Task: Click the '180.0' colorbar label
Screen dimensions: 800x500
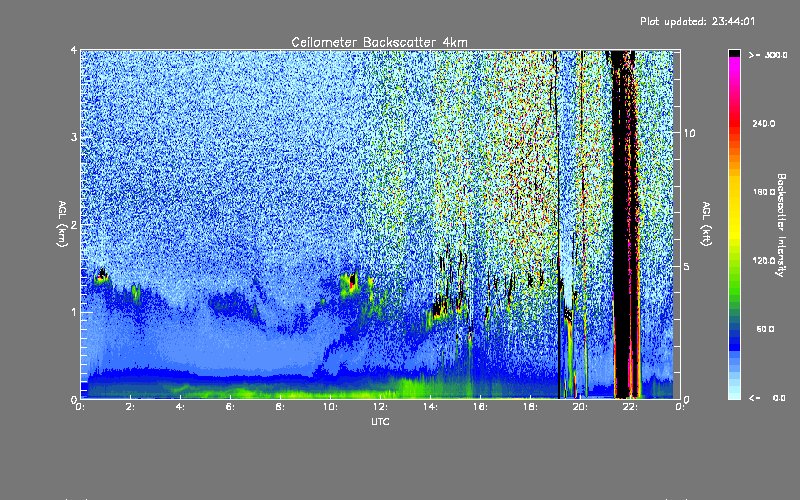Action: click(x=764, y=192)
